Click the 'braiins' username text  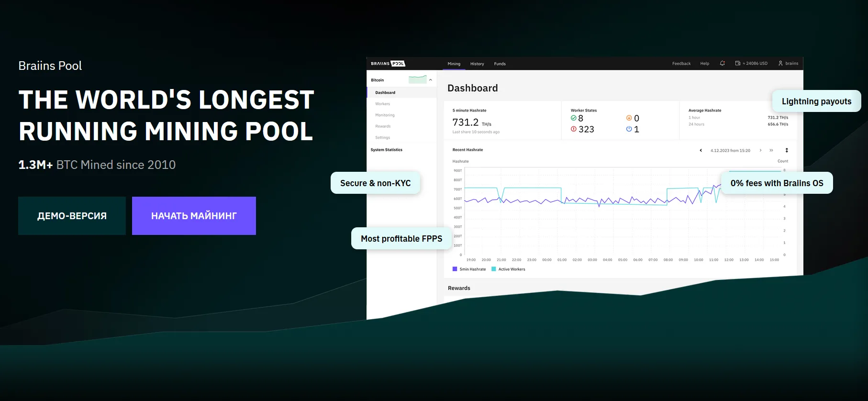tap(792, 64)
